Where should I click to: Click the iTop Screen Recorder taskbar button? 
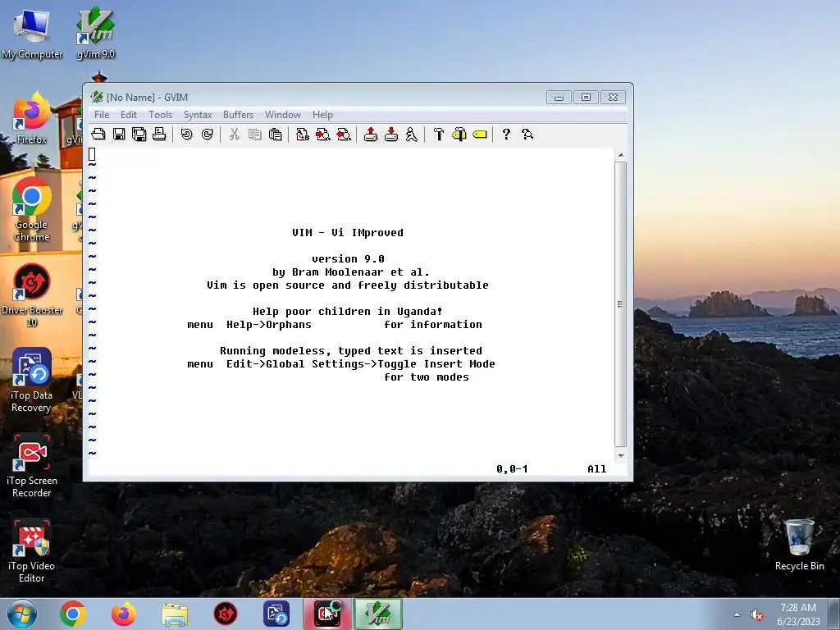tap(327, 614)
